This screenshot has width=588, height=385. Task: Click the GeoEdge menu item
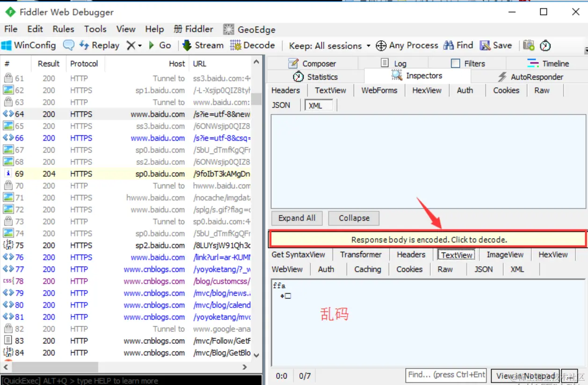[x=249, y=29]
